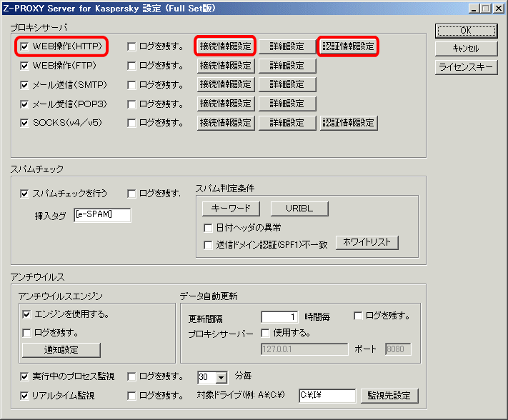
Task: Minimize the Z-PROXY Server settings window
Action: tap(474, 9)
